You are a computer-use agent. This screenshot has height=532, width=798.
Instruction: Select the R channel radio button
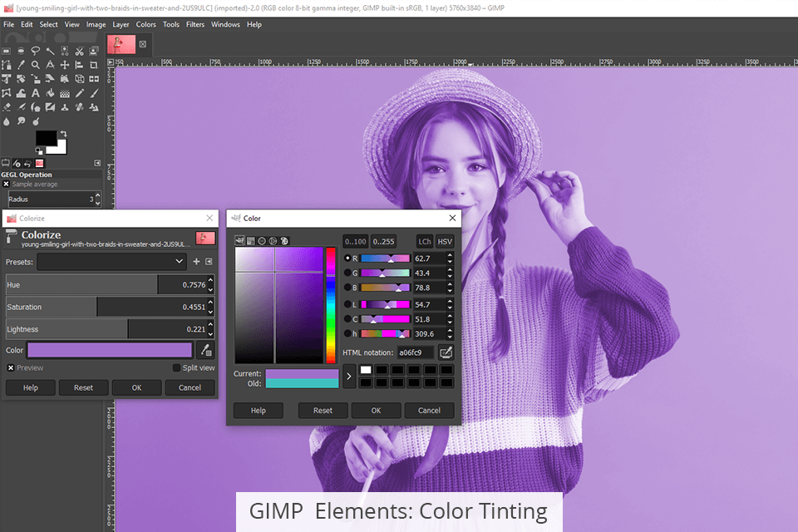(x=347, y=259)
